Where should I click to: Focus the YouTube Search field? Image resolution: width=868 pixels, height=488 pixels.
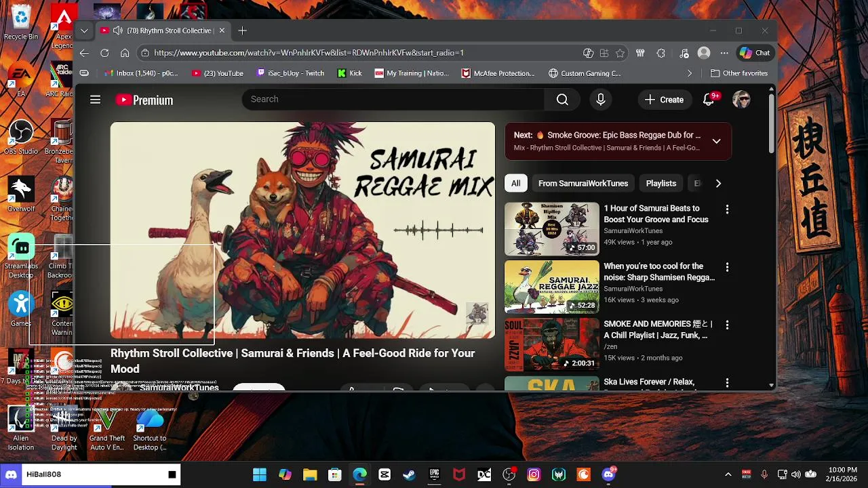(x=393, y=100)
